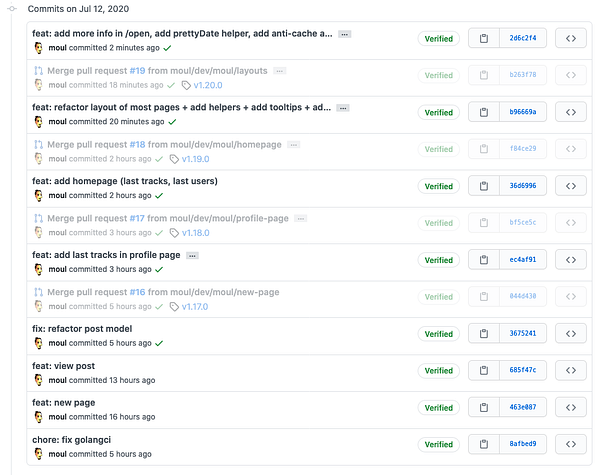Open pull request #16 link
The height and width of the screenshot is (475, 600).
click(x=137, y=292)
